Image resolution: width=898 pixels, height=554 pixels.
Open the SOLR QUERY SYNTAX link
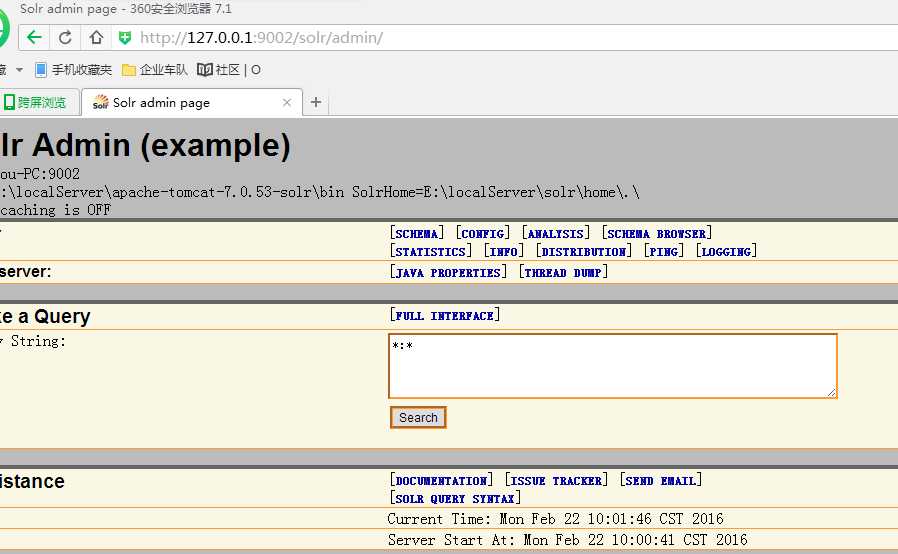[455, 498]
